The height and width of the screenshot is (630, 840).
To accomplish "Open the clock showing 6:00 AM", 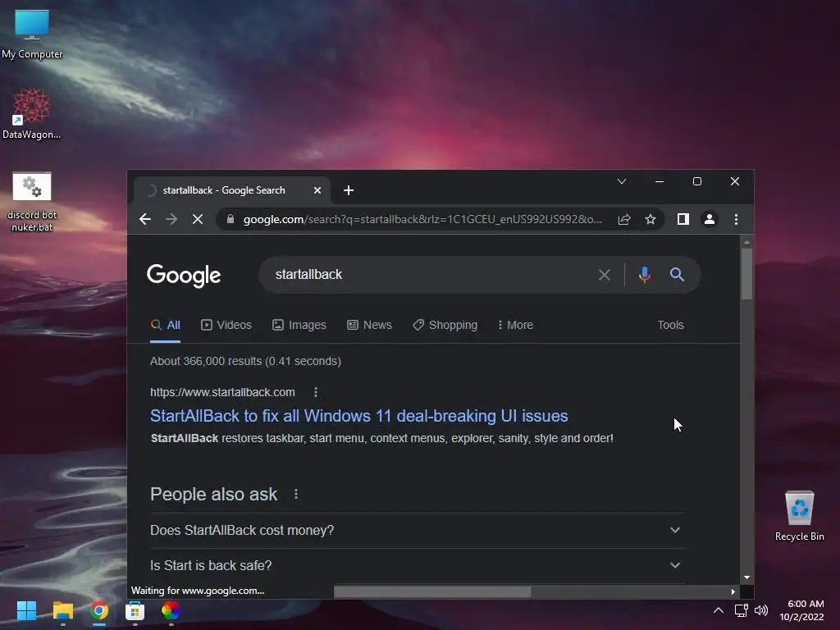I will click(x=802, y=610).
